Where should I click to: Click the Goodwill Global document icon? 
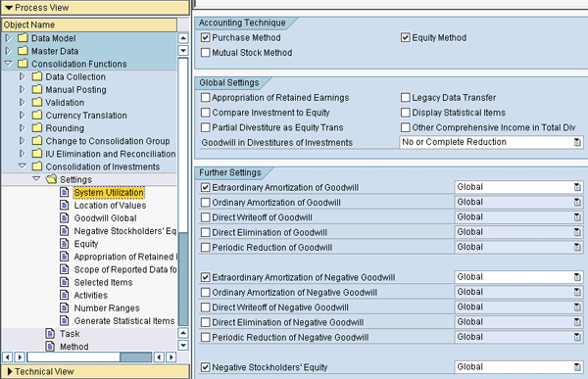tap(65, 217)
